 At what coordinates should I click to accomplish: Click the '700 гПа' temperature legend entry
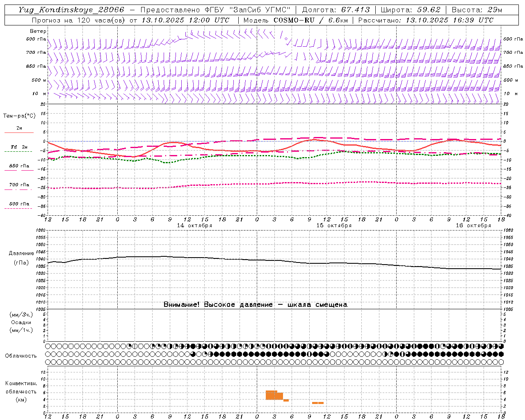coord(19,185)
